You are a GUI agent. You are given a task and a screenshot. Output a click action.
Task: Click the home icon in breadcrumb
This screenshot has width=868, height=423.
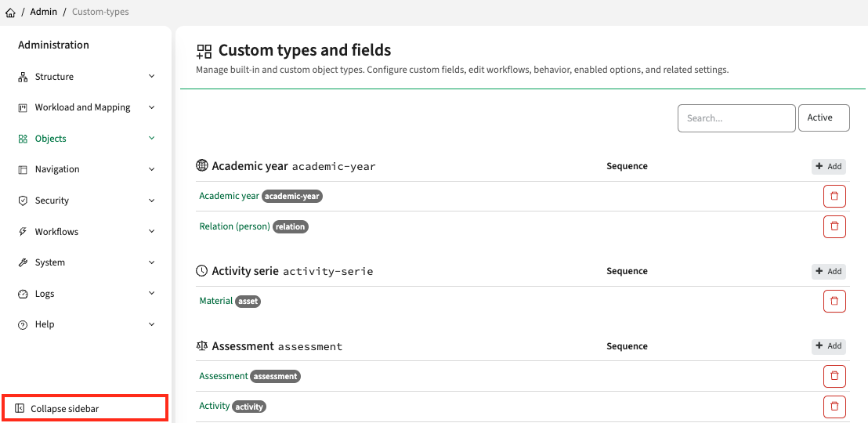10,13
